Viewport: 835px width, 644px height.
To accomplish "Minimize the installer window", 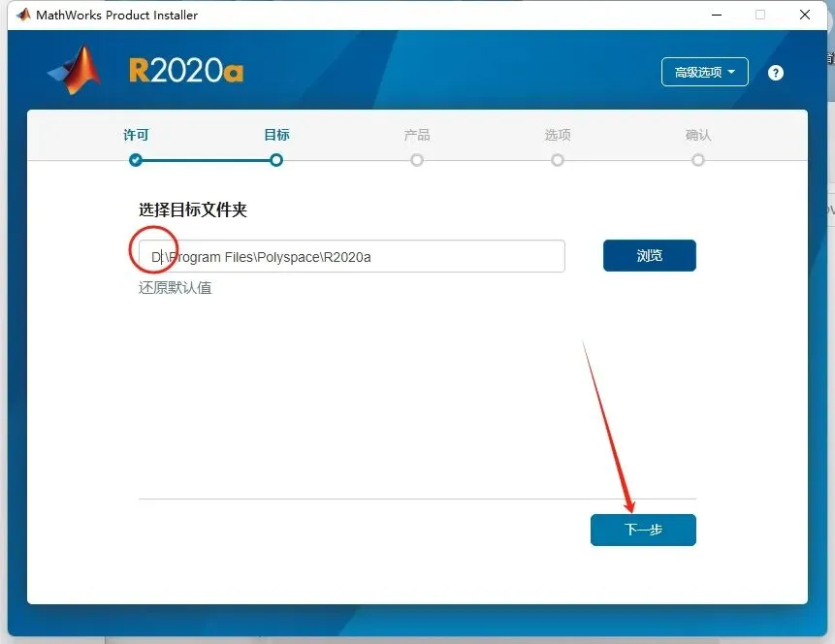I will tap(717, 15).
